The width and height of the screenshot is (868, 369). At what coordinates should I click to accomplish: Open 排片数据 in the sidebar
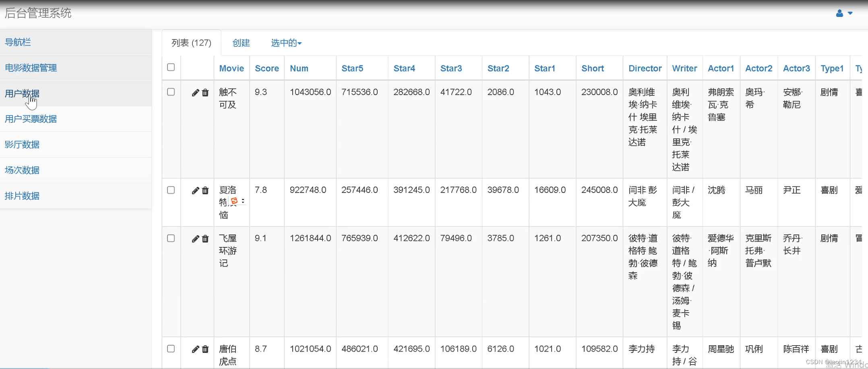[76, 196]
